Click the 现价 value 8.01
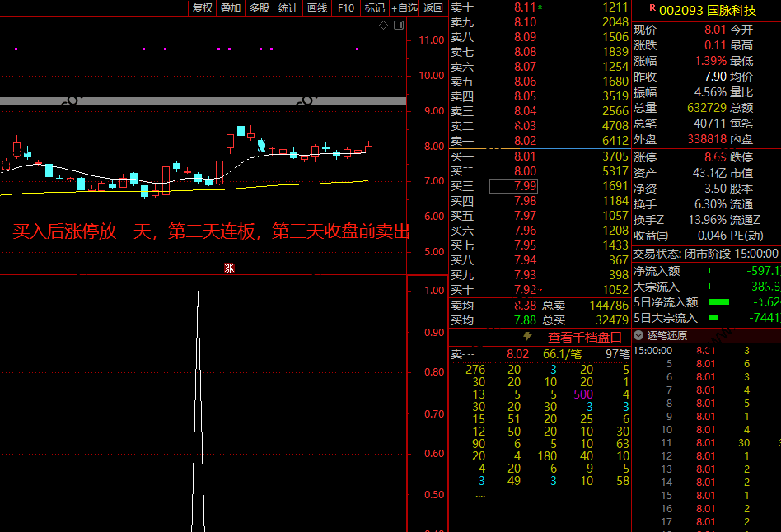The image size is (781, 532). [715, 30]
